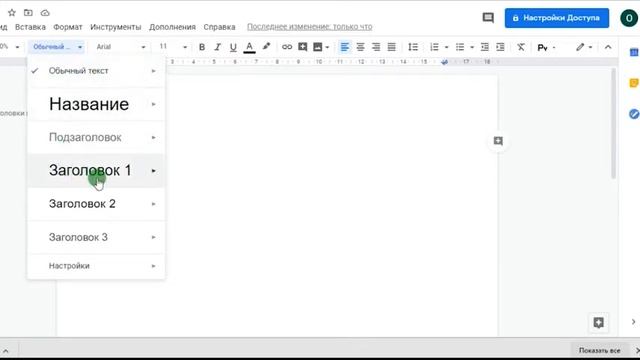Justify the text alignment
640x360 pixels.
coord(391,47)
